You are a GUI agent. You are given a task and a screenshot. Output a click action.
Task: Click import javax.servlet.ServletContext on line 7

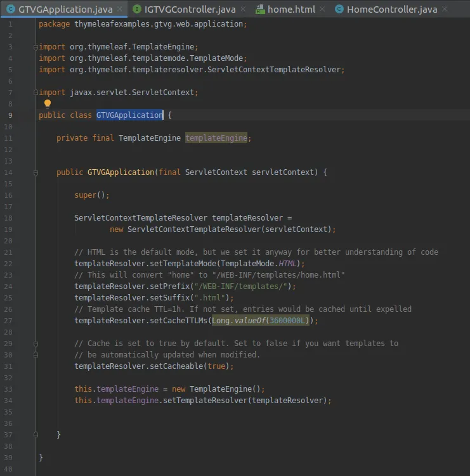[x=119, y=93]
